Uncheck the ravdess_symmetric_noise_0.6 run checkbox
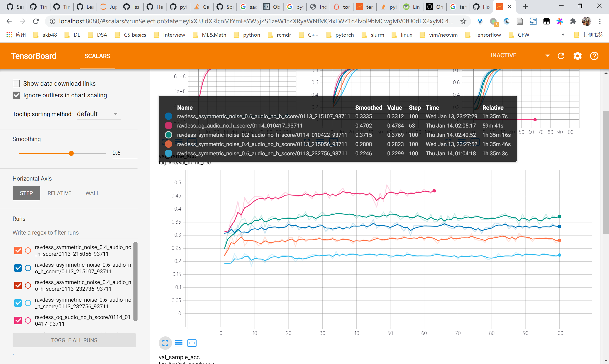 click(x=18, y=303)
